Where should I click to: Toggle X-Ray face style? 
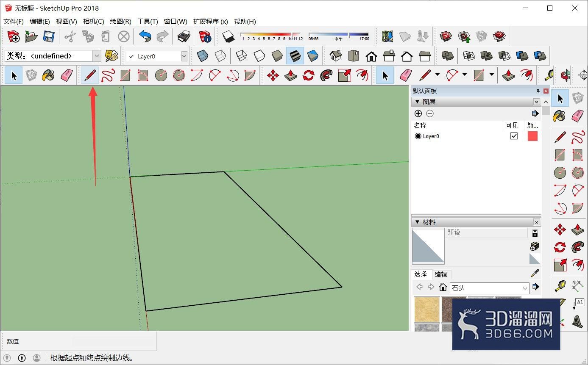pos(203,56)
